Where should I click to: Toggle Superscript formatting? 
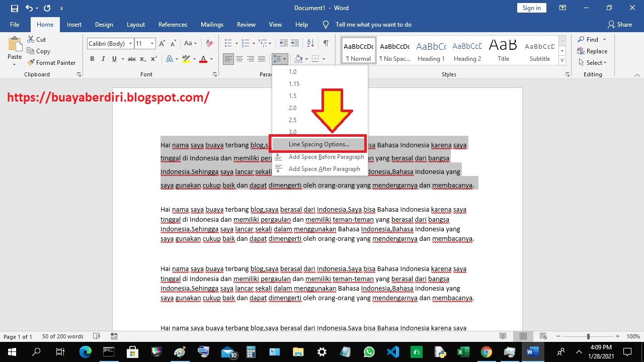(x=153, y=59)
